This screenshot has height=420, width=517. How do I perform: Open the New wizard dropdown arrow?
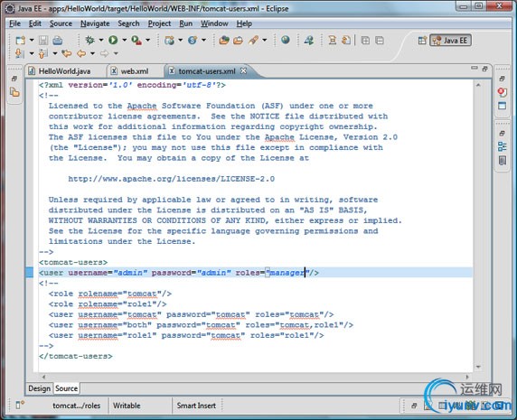32,40
